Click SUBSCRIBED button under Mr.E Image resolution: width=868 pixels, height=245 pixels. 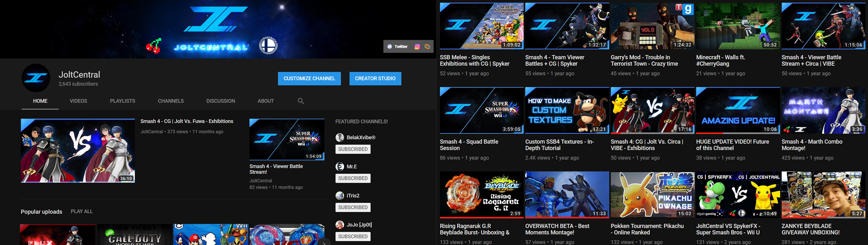pos(353,178)
